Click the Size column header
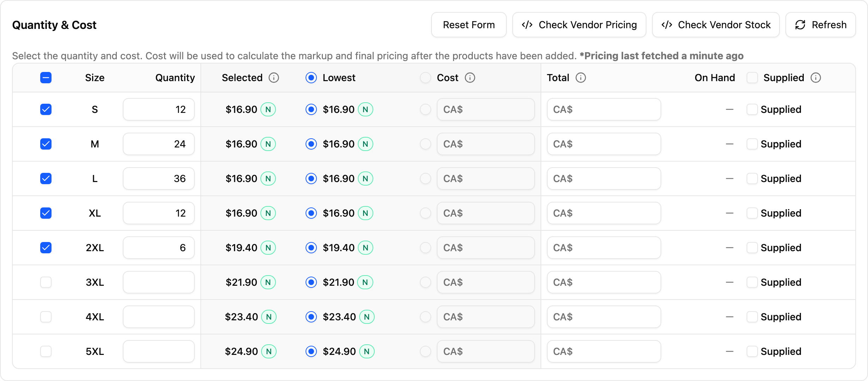 point(95,78)
